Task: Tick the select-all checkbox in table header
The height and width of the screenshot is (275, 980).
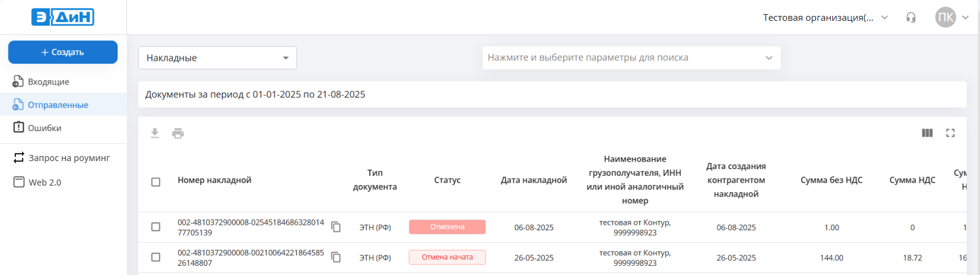Action: click(156, 182)
